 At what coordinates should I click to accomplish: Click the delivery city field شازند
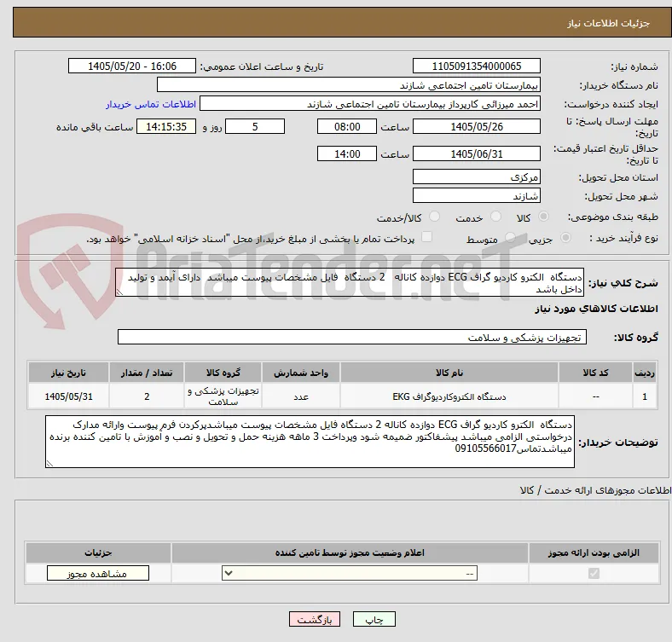click(x=476, y=195)
